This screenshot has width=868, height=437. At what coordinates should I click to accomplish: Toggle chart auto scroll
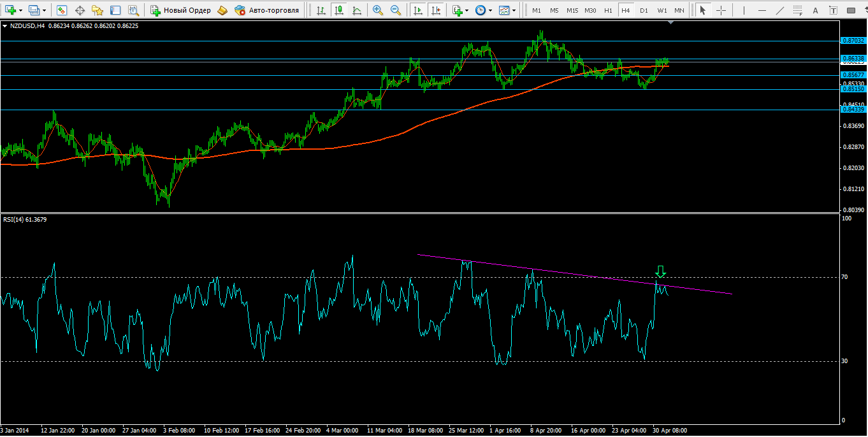click(418, 10)
